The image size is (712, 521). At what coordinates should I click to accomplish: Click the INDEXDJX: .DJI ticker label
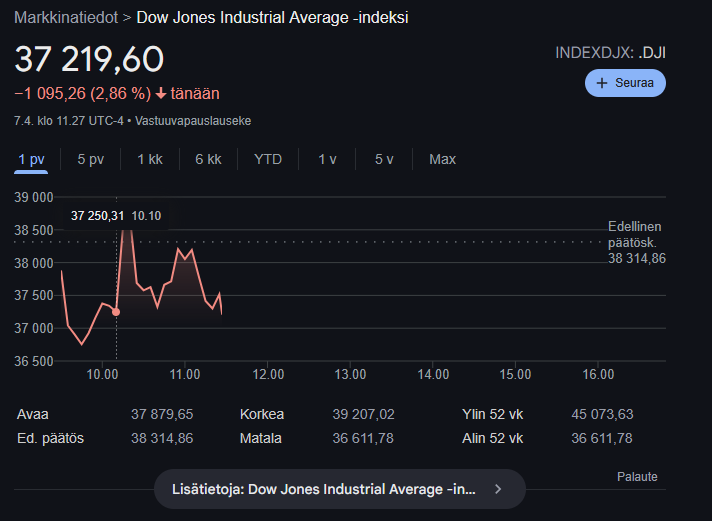(x=610, y=53)
